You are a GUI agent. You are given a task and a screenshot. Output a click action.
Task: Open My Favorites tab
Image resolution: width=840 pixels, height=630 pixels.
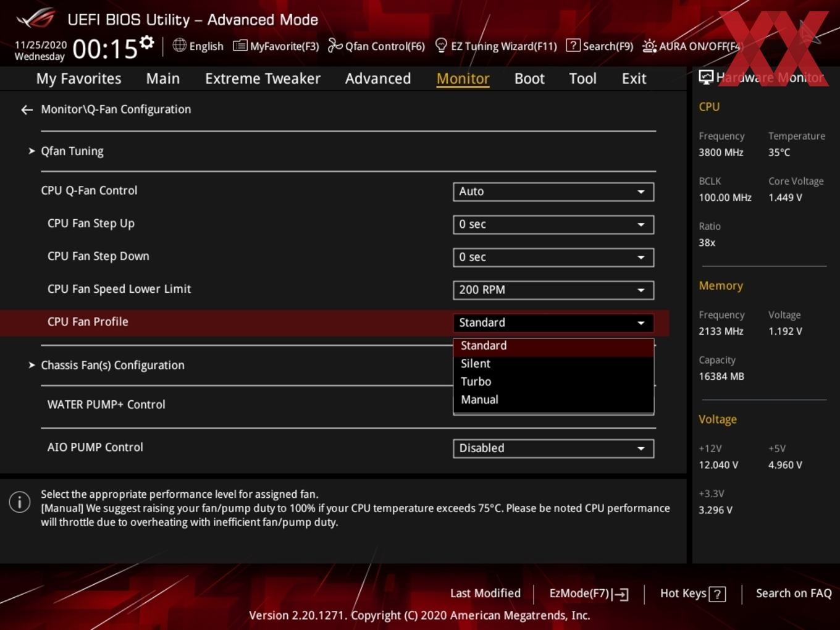(78, 78)
